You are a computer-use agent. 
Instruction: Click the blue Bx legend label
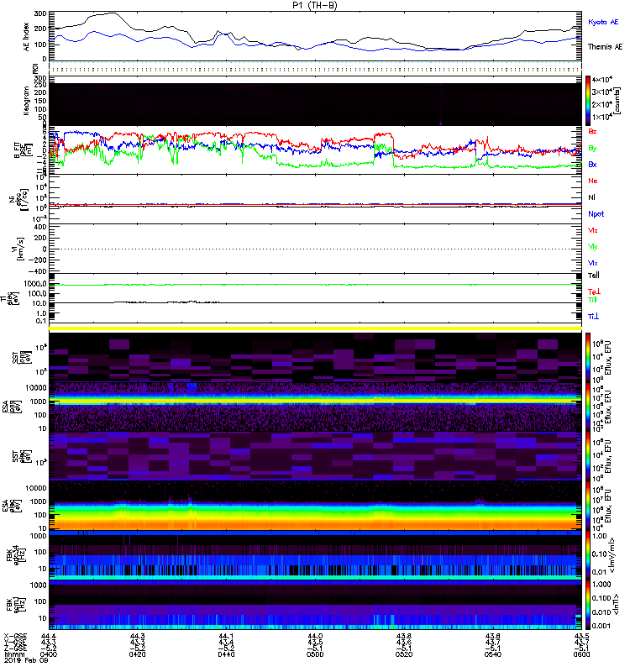[x=593, y=165]
